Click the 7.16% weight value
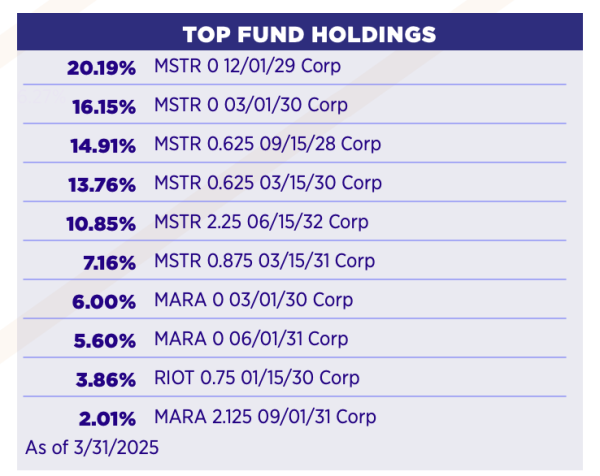This screenshot has width=600, height=476. point(109,262)
